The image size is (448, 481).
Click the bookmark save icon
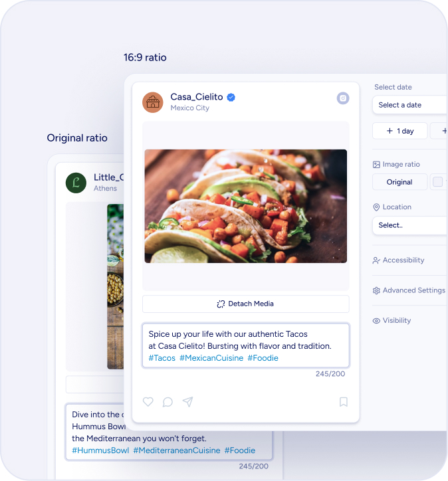click(344, 402)
